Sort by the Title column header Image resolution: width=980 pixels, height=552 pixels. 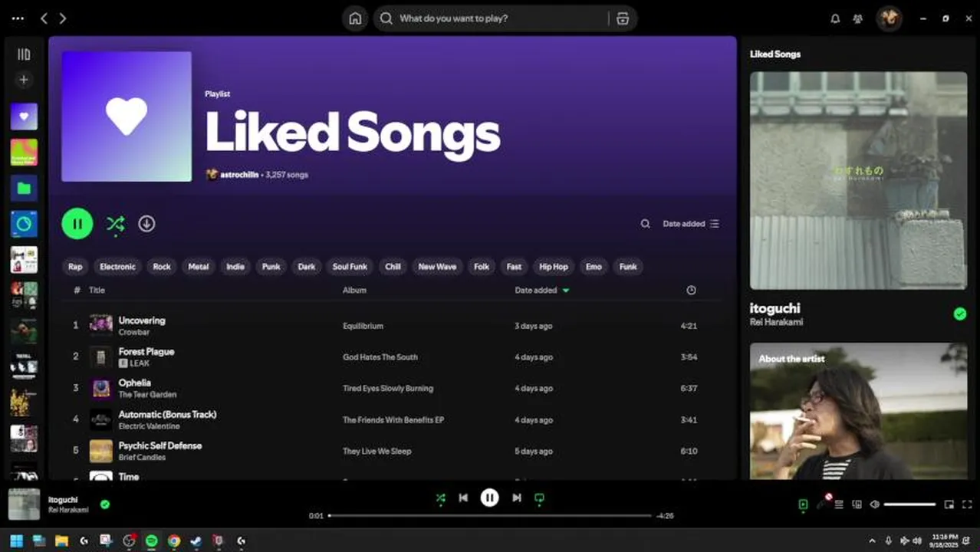pos(97,291)
